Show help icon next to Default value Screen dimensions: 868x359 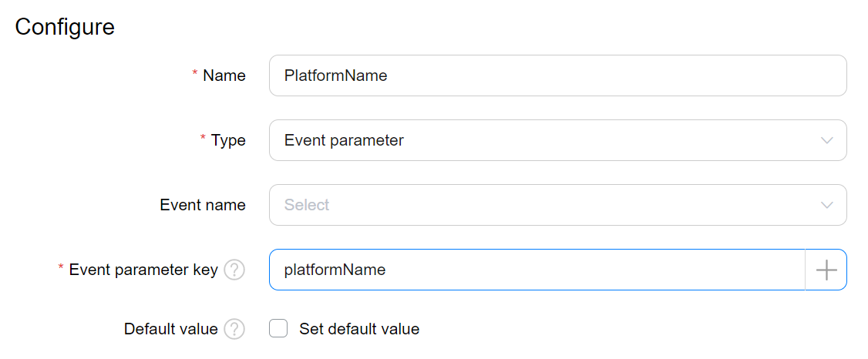(234, 330)
